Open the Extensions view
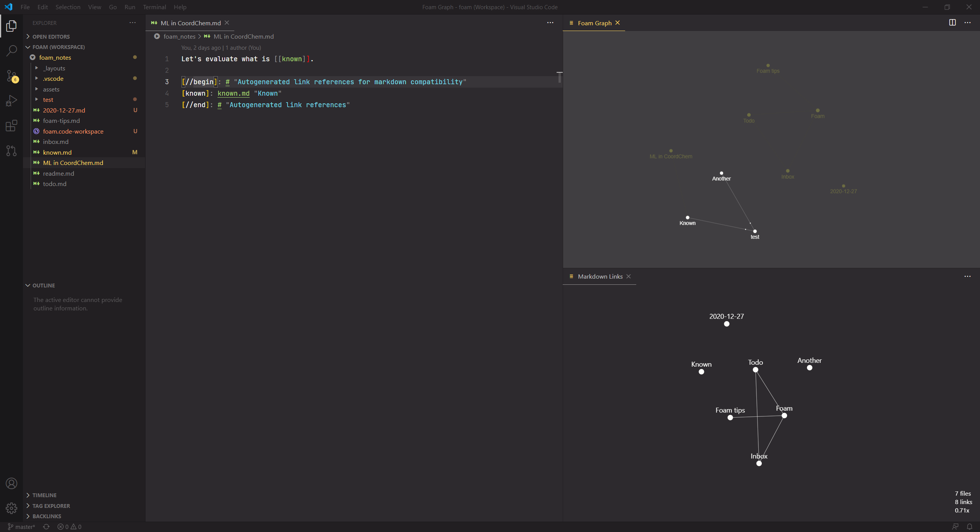The width and height of the screenshot is (980, 532). pyautogui.click(x=11, y=126)
